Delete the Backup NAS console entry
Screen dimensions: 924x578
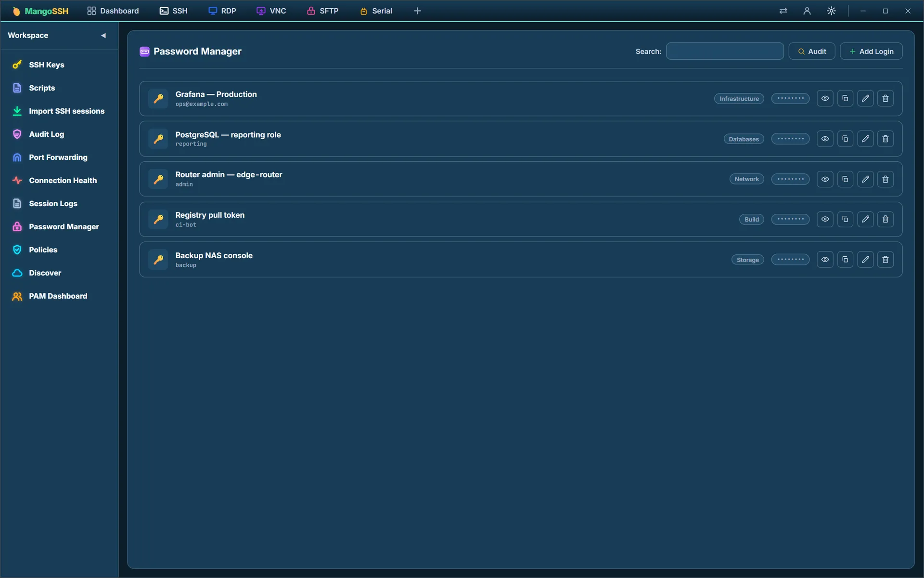click(x=885, y=260)
